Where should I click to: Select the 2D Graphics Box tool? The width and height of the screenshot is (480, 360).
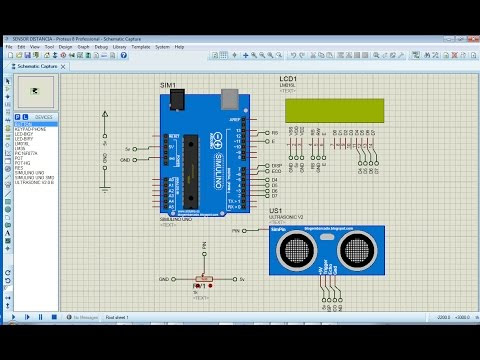8,202
